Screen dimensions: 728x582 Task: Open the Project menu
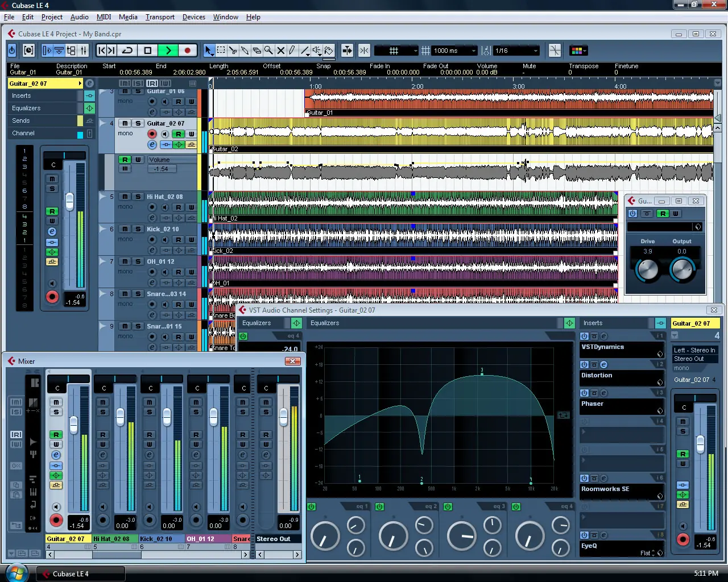click(52, 17)
